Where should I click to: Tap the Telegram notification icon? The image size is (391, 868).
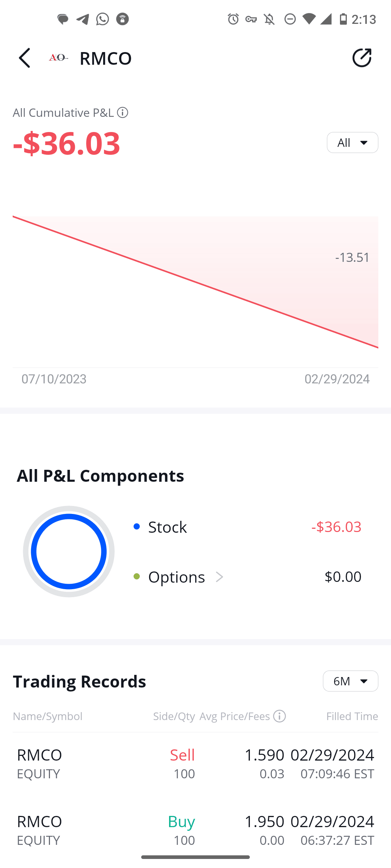[x=83, y=19]
